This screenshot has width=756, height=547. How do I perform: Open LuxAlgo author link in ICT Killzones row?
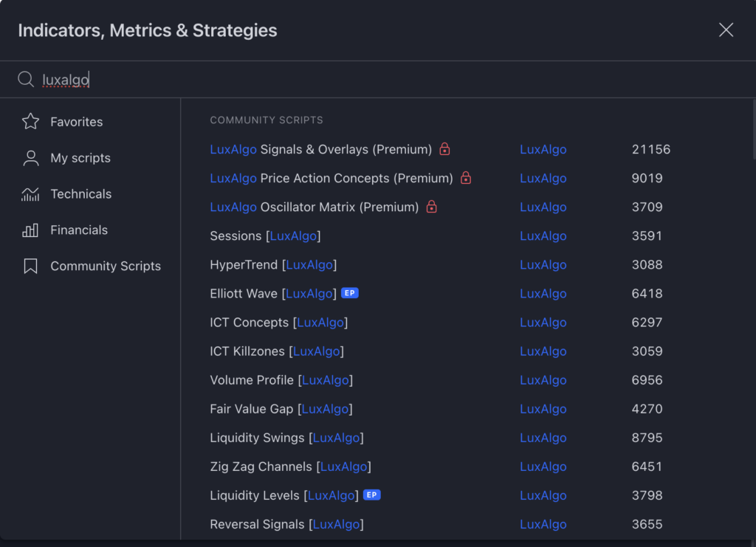[543, 351]
